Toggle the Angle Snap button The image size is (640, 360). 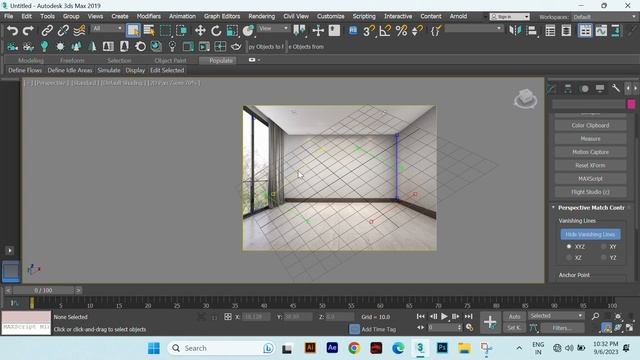coord(385,31)
